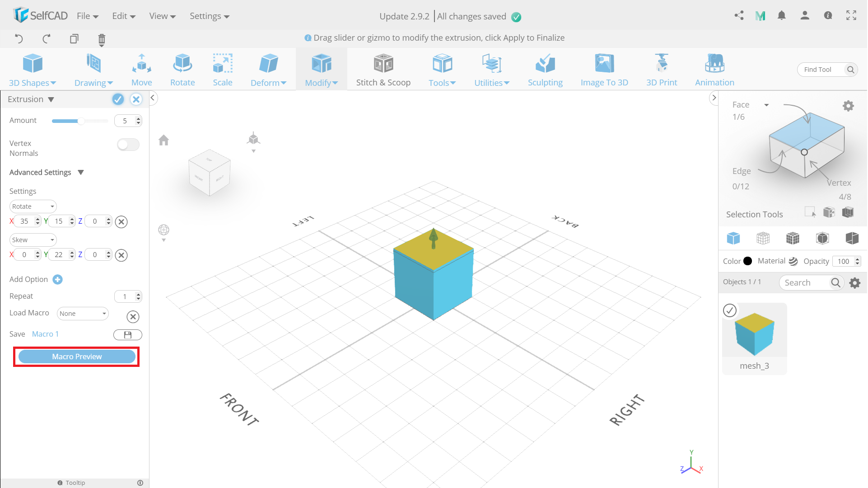Expand the Extrusion panel title dropdown
The height and width of the screenshot is (488, 868).
[51, 99]
